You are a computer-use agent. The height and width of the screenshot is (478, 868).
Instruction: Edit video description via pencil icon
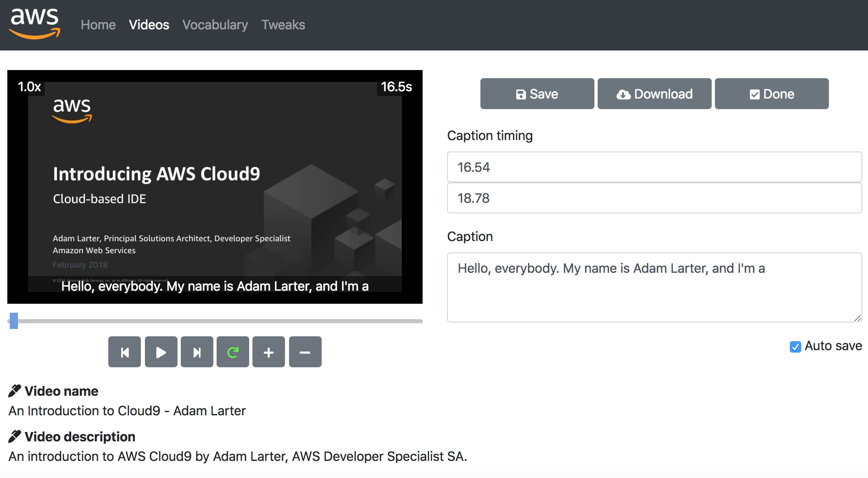pos(15,436)
